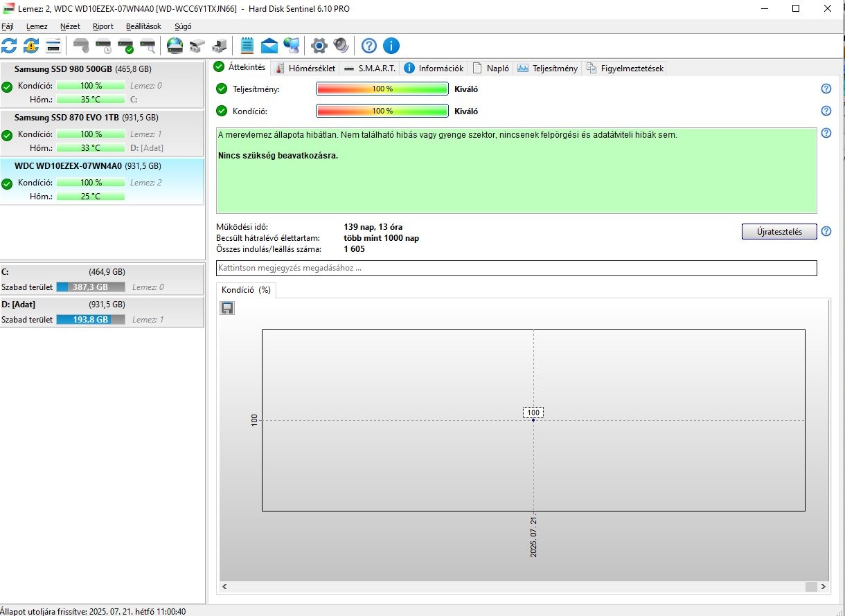Click the gray disk test toolbar icon
This screenshot has width=845, height=616.
(x=82, y=46)
